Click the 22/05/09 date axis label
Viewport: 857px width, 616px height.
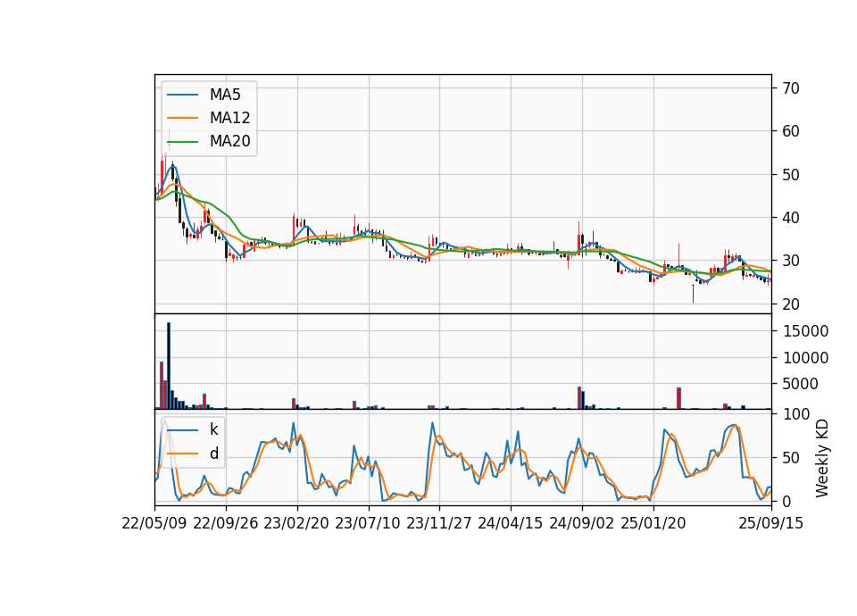click(x=154, y=524)
